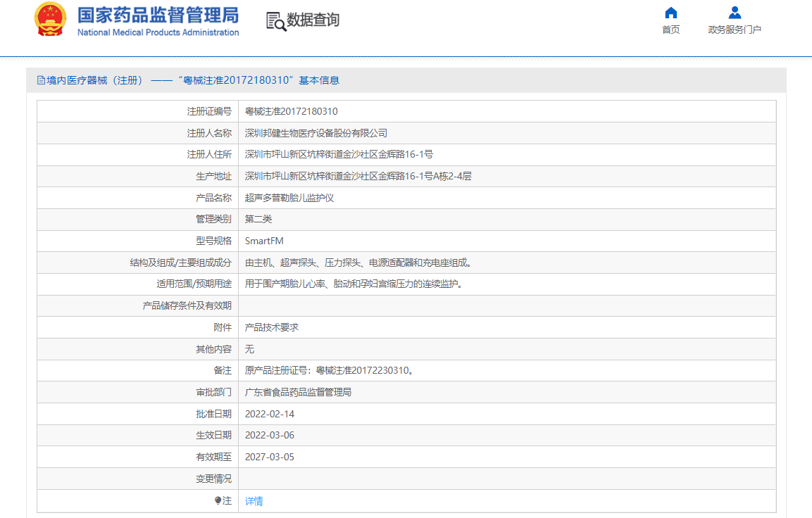The image size is (812, 518).
Task: Click the 注册人名称 label
Action: (209, 133)
